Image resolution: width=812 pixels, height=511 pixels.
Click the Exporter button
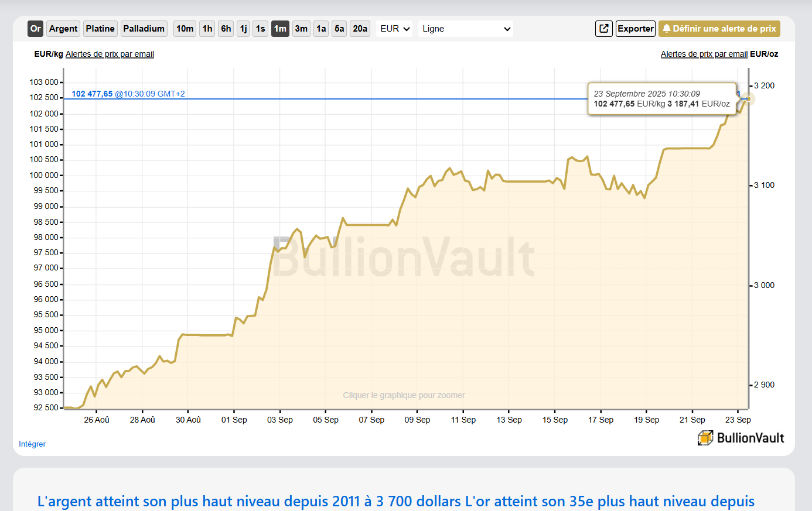636,29
